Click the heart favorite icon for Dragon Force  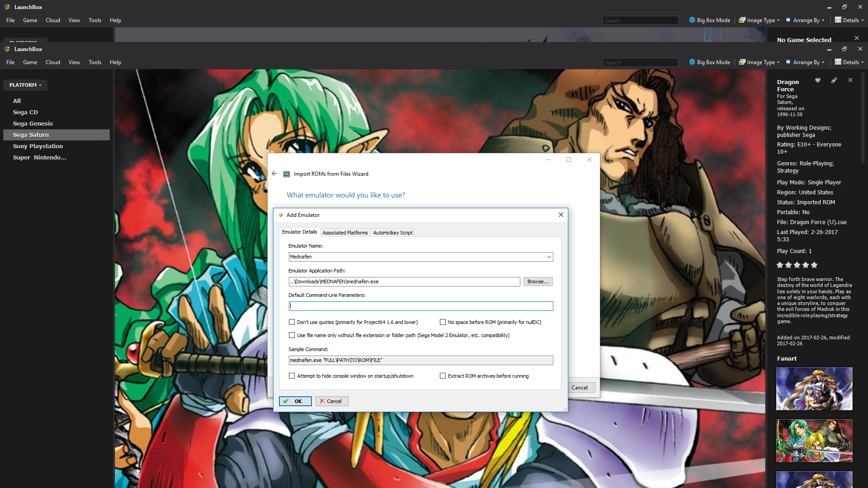[818, 80]
